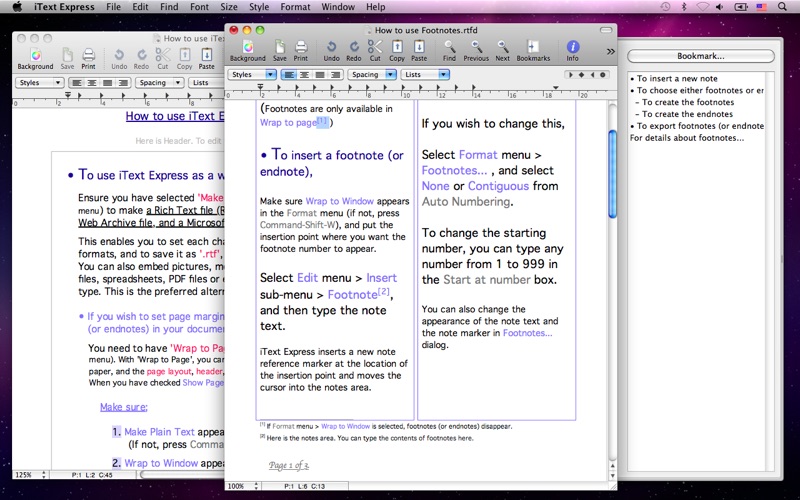Click the vertical scrollbar thumb in Footnotes window
The width and height of the screenshot is (800, 500).
click(612, 174)
